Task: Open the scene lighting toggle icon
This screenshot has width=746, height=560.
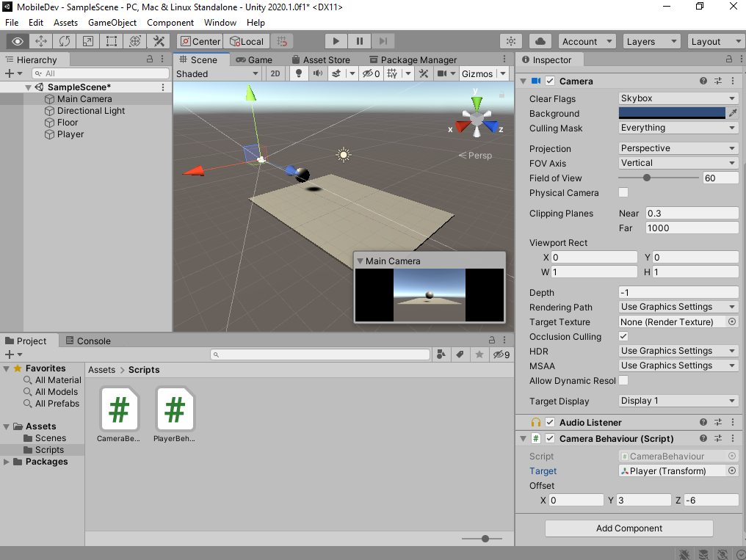Action: click(298, 73)
